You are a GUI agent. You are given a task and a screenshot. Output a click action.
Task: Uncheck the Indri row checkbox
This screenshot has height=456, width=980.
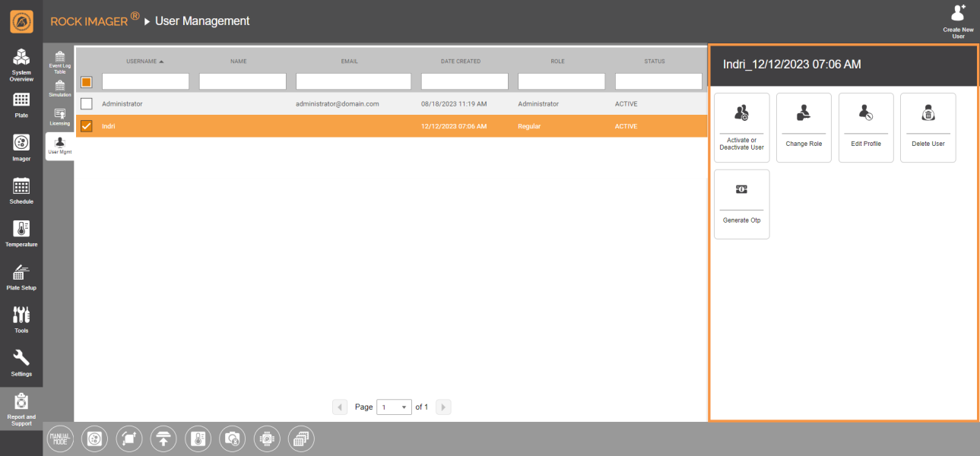click(87, 125)
